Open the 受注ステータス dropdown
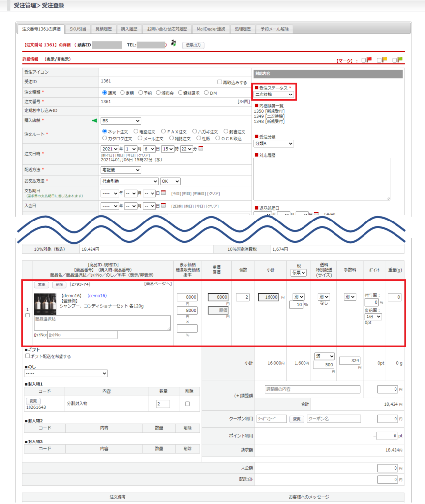Screen dimensions: 425x504 274,94
